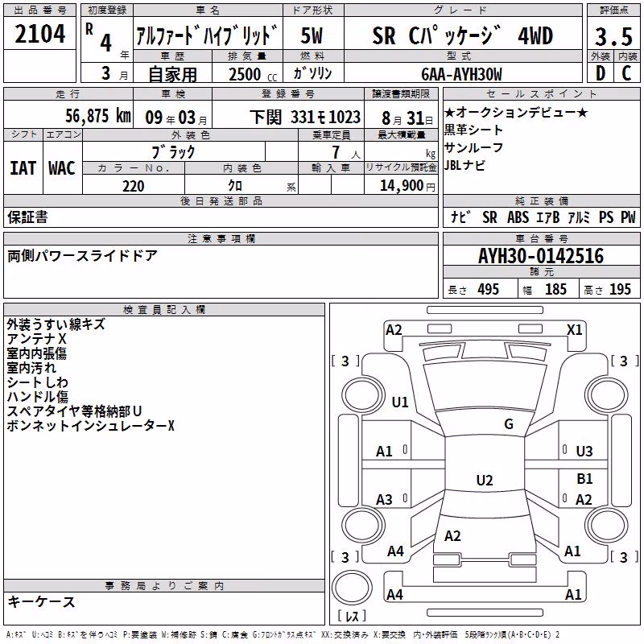Viewport: 644px width, 644px height.
Task: Click the front-left wheel on car diagram
Action: click(x=361, y=396)
